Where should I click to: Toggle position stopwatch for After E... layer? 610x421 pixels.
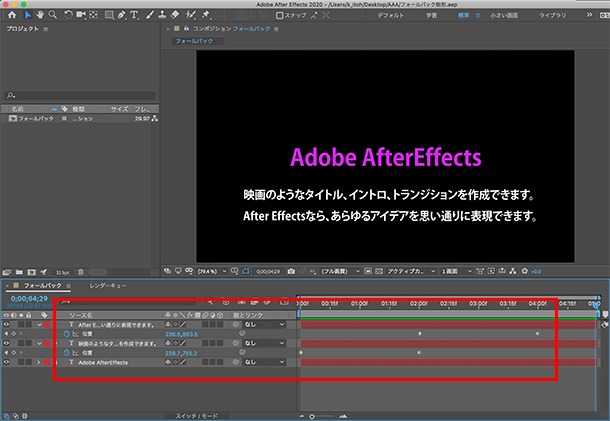pos(66,334)
